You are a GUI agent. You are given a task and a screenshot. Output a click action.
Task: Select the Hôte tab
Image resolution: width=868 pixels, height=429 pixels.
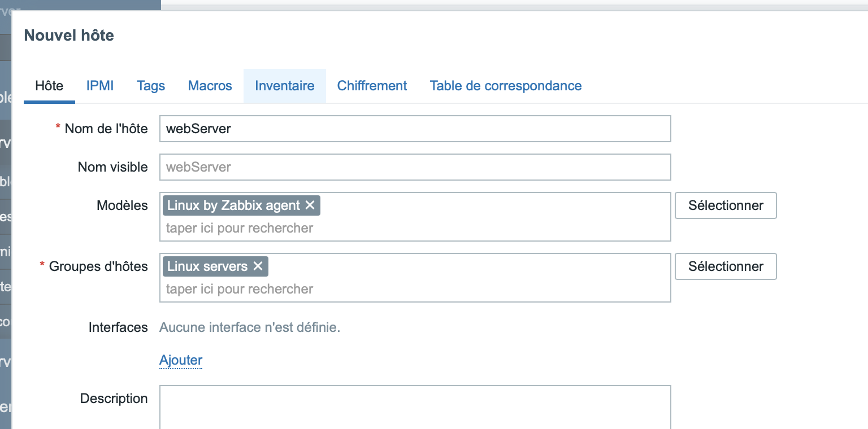(x=49, y=86)
